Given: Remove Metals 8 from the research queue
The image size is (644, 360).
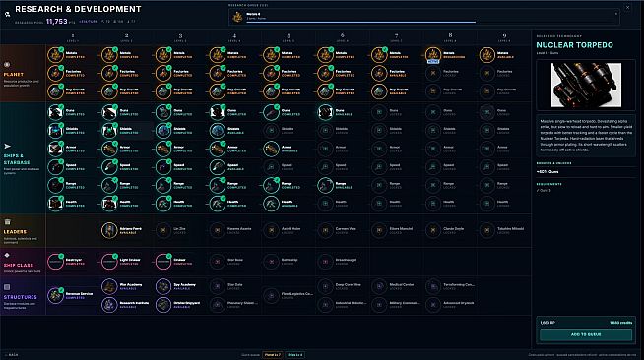Looking at the screenshot, I should (x=615, y=14).
